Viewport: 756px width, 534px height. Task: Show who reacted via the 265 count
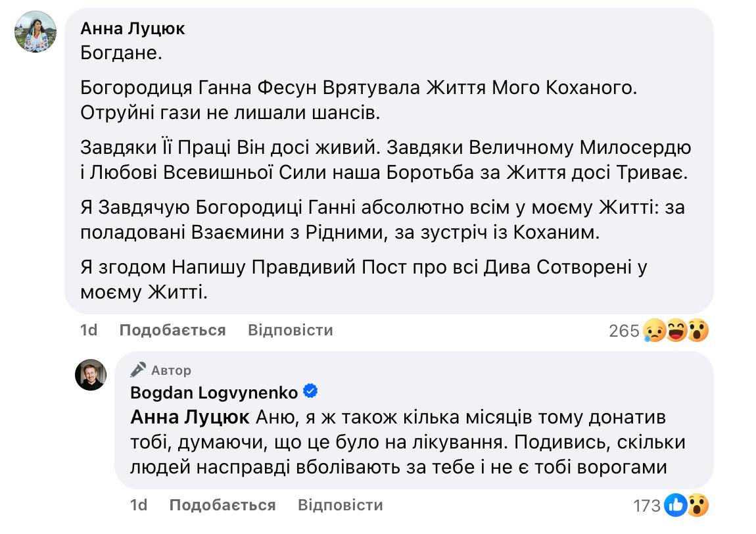(624, 331)
